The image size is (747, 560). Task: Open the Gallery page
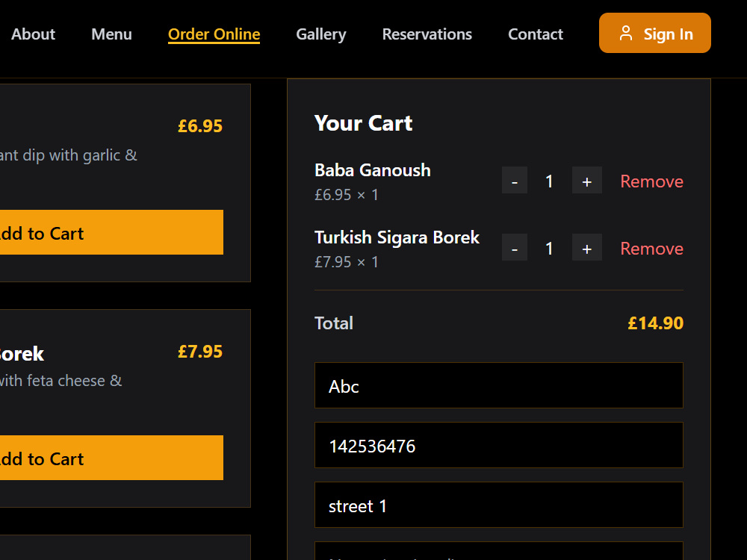point(321,34)
